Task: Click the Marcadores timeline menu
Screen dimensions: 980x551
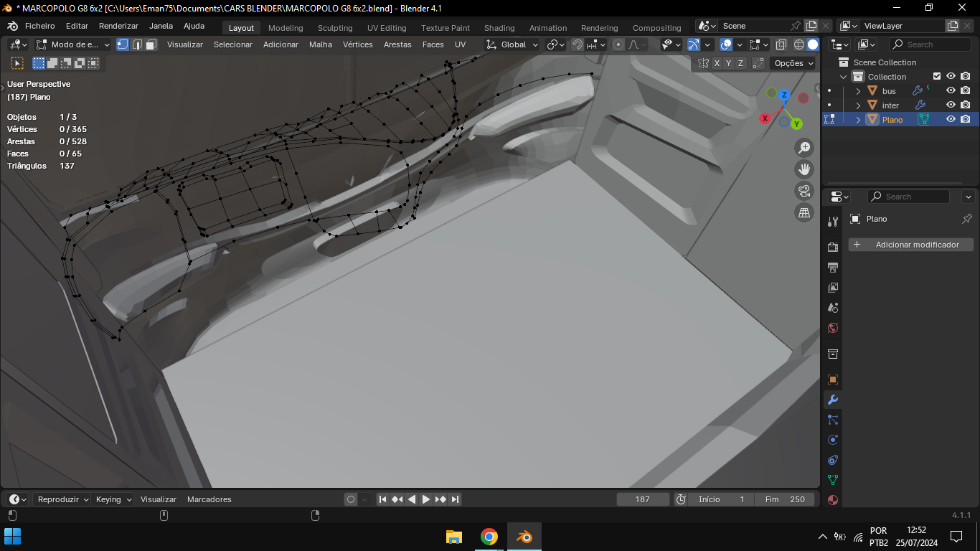Action: tap(209, 499)
